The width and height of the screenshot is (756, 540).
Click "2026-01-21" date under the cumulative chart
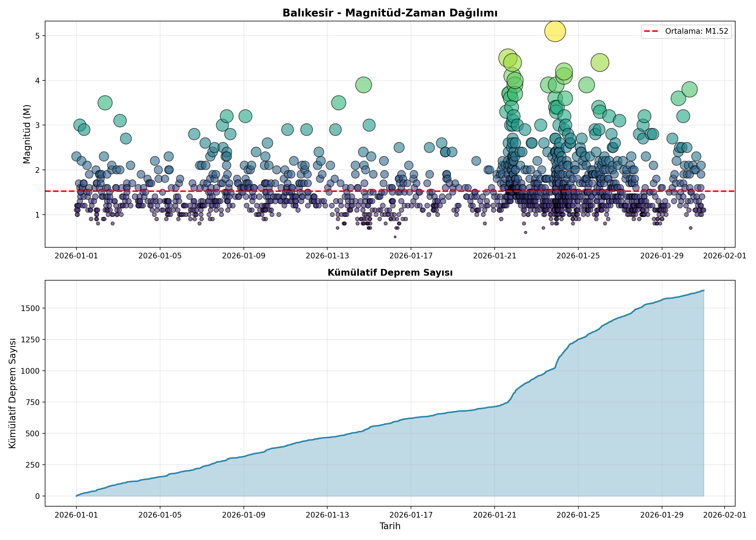495,515
